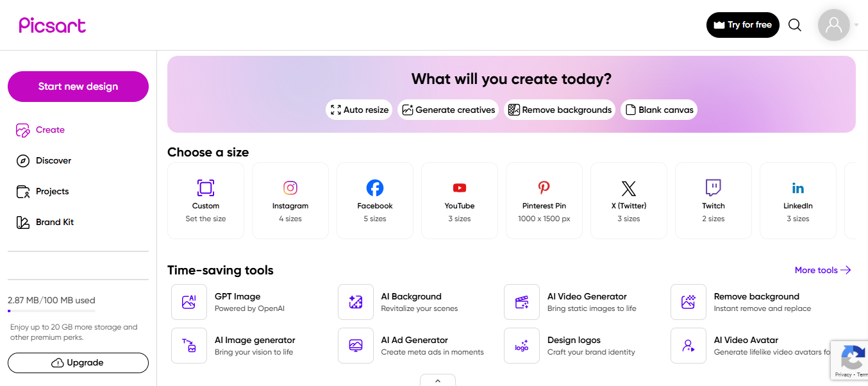The height and width of the screenshot is (386, 868).
Task: Choose the YouTube size option
Action: click(460, 200)
